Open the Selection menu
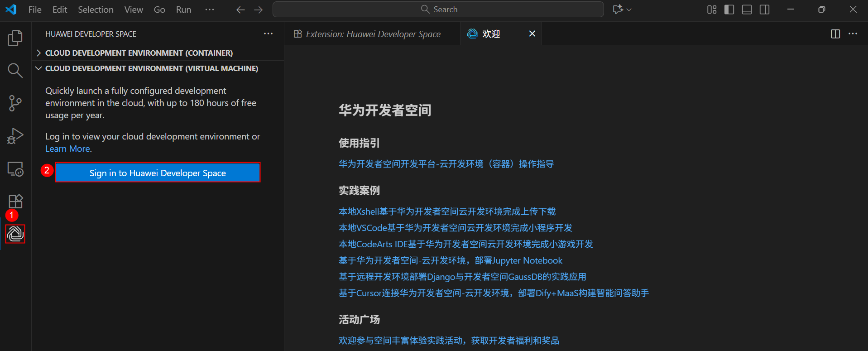868x351 pixels. pyautogui.click(x=96, y=10)
